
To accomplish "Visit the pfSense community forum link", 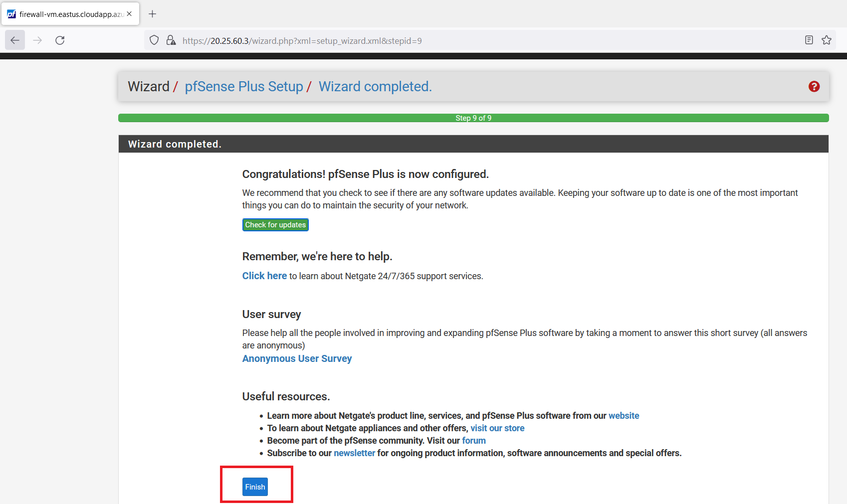I will [473, 441].
